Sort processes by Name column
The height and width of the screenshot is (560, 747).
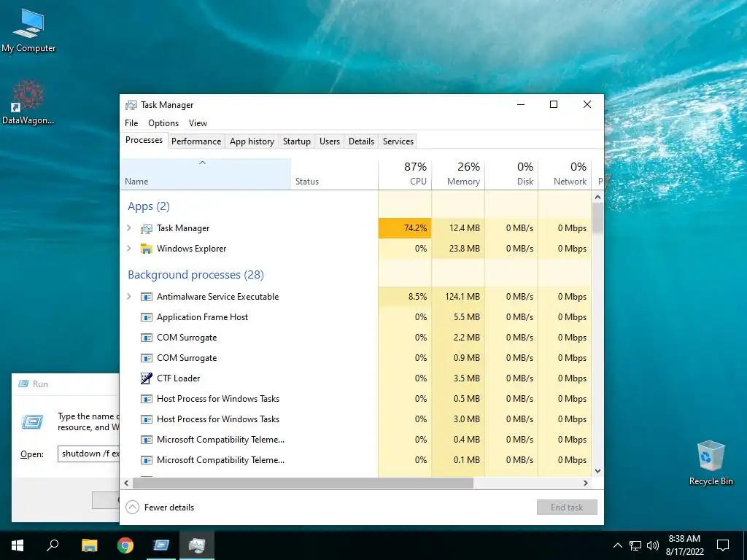pos(205,174)
